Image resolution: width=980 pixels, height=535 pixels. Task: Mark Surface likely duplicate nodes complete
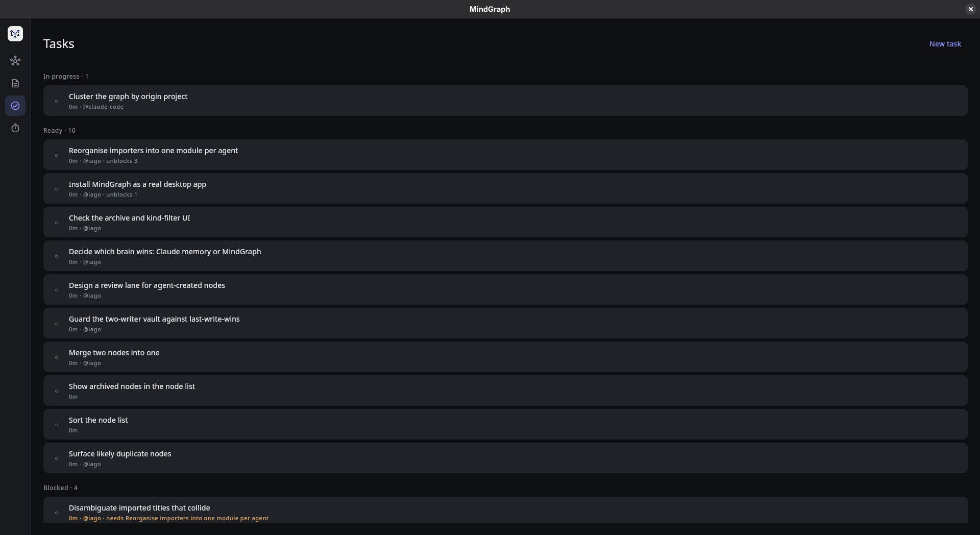[57, 458]
